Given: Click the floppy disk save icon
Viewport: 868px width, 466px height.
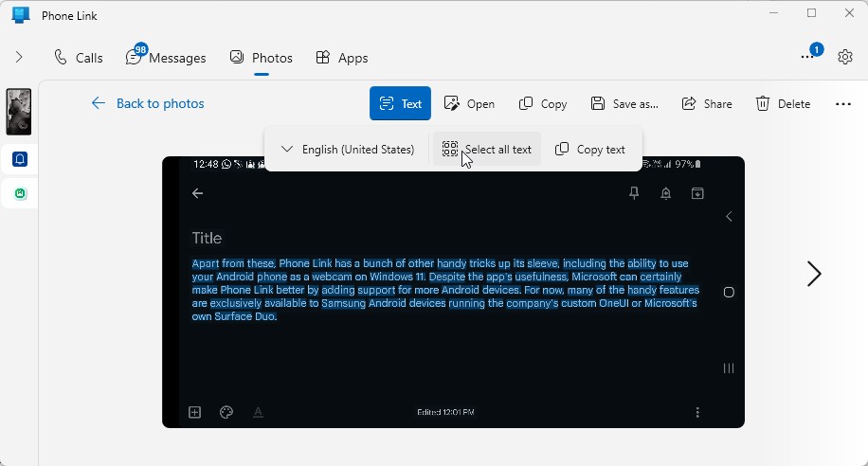Looking at the screenshot, I should coord(598,103).
